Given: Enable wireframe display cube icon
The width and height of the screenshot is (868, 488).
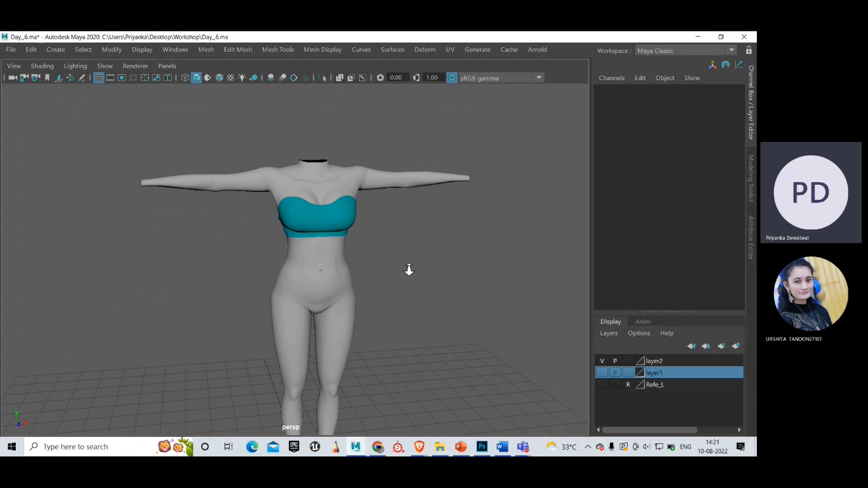Looking at the screenshot, I should tap(185, 78).
